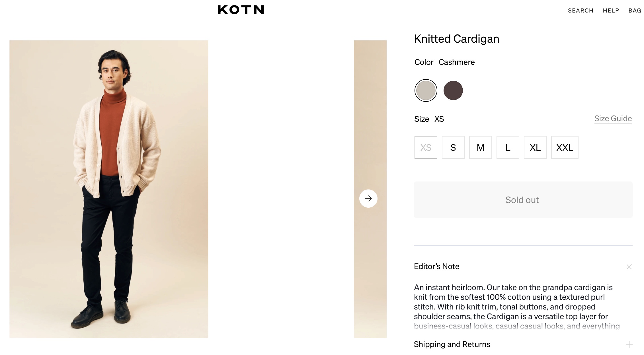Click the Editor's Note heading
Image resolution: width=644 pixels, height=355 pixels.
pos(436,267)
